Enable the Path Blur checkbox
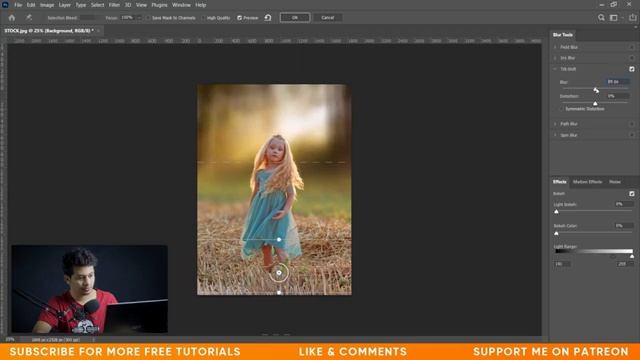The height and width of the screenshot is (360, 640). pos(631,124)
